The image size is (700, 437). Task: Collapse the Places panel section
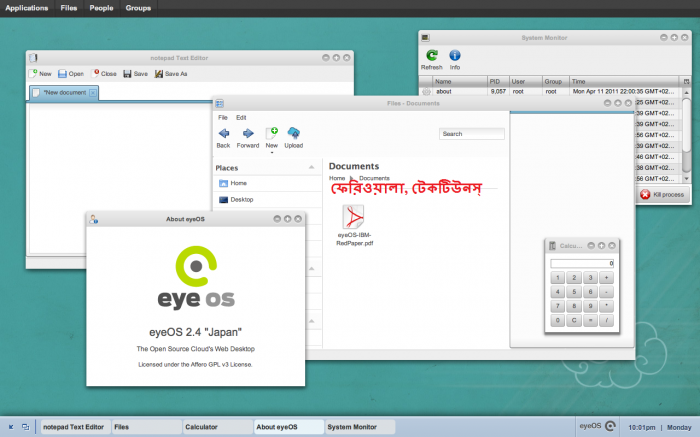coord(312,167)
